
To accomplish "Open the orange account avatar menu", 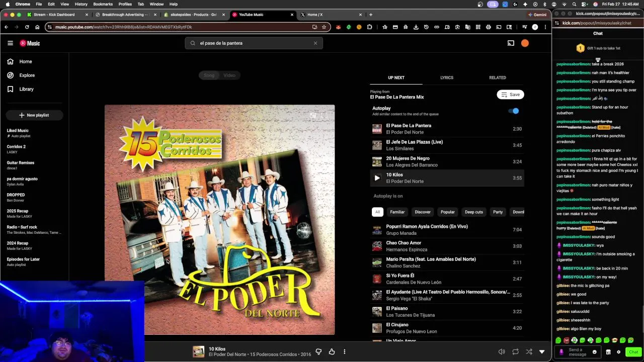I will (x=525, y=43).
